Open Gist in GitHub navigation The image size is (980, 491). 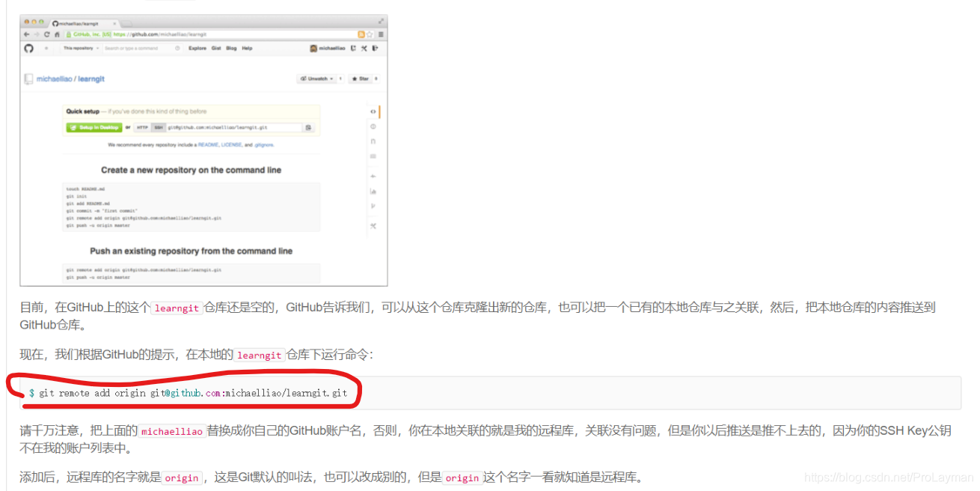[216, 48]
